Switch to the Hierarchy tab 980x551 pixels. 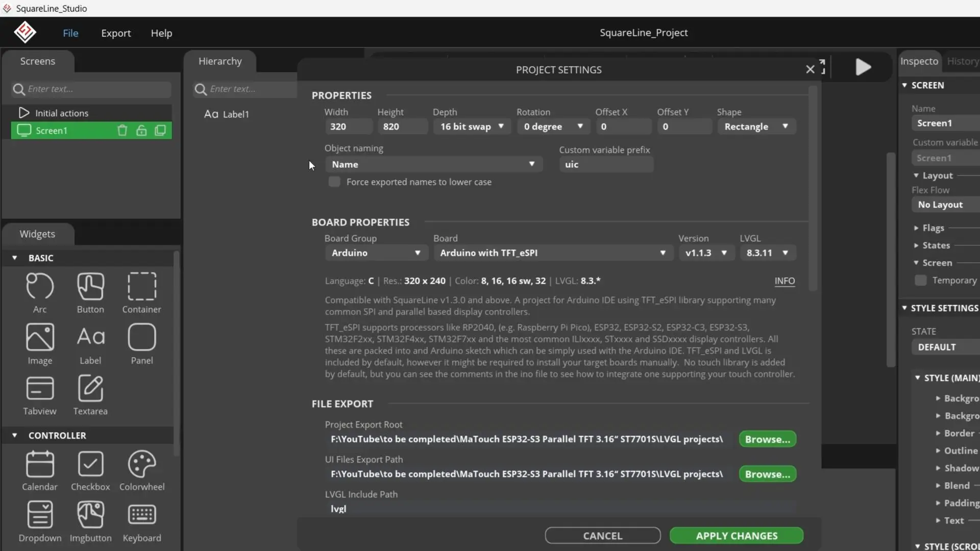pos(220,61)
